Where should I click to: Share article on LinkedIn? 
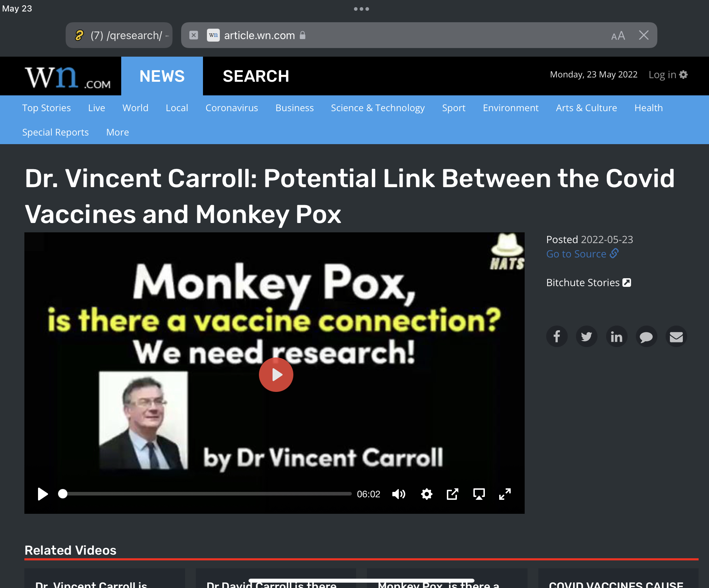click(x=616, y=336)
